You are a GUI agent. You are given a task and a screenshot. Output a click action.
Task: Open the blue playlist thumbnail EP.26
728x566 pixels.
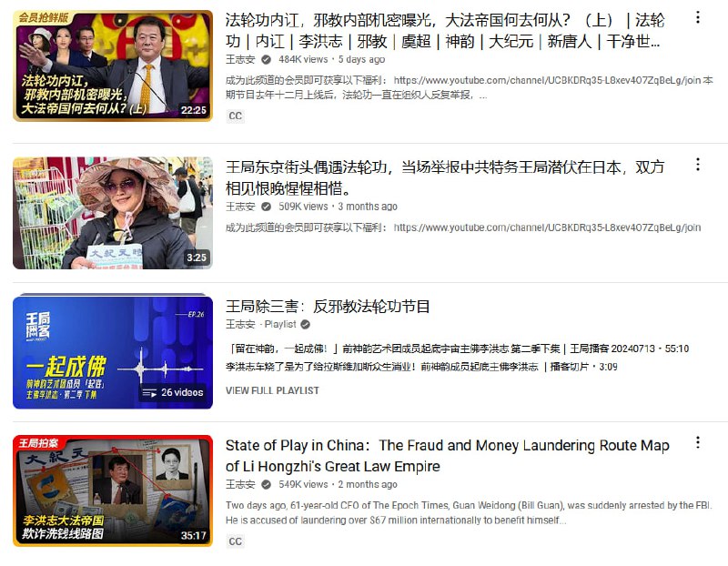(x=112, y=351)
